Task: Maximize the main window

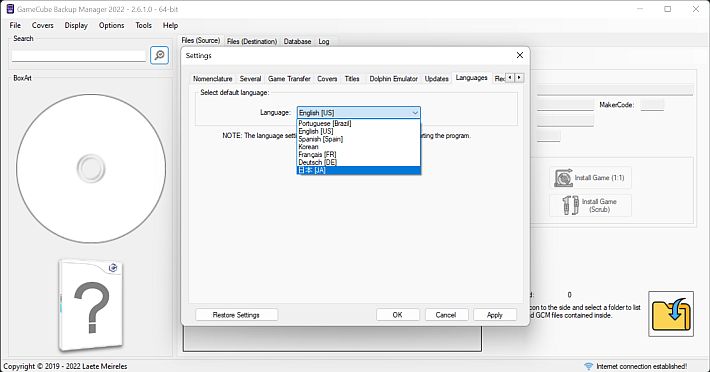Action: tap(667, 9)
